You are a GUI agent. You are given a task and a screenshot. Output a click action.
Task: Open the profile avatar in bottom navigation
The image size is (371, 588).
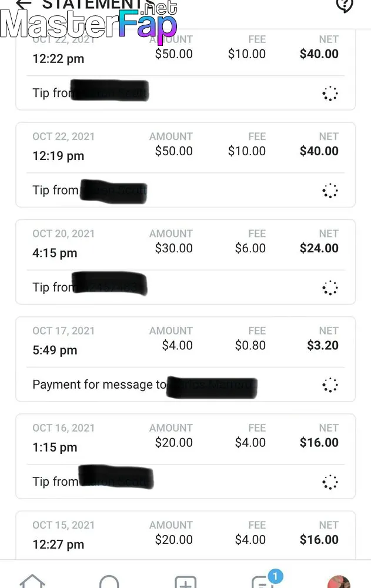[339, 582]
